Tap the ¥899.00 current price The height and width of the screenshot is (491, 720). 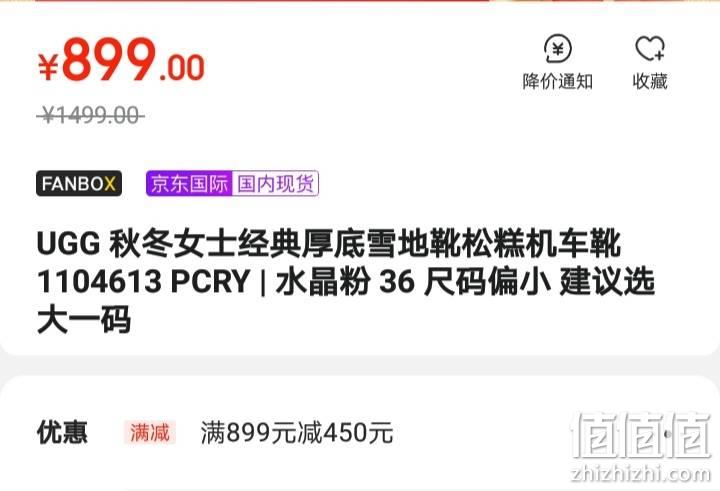[121, 61]
